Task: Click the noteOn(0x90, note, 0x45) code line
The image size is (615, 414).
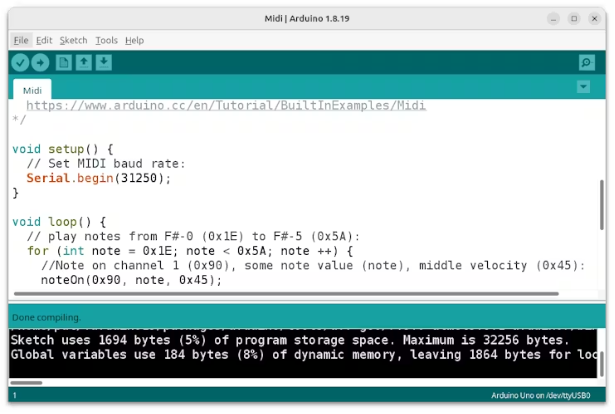Action: tap(131, 280)
